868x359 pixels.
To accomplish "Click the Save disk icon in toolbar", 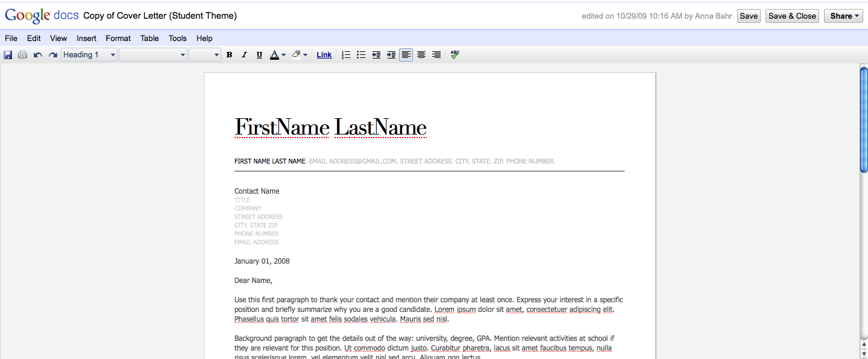I will 8,55.
